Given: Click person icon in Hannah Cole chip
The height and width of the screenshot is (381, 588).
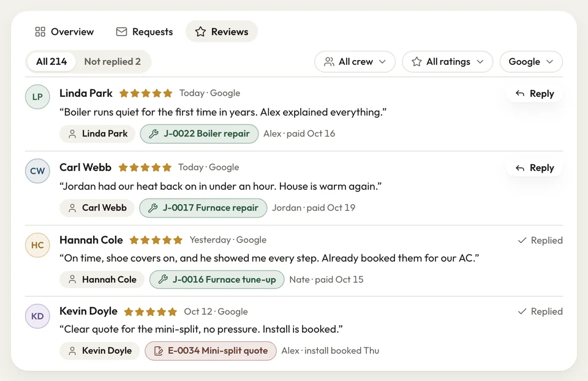Looking at the screenshot, I should pos(72,279).
